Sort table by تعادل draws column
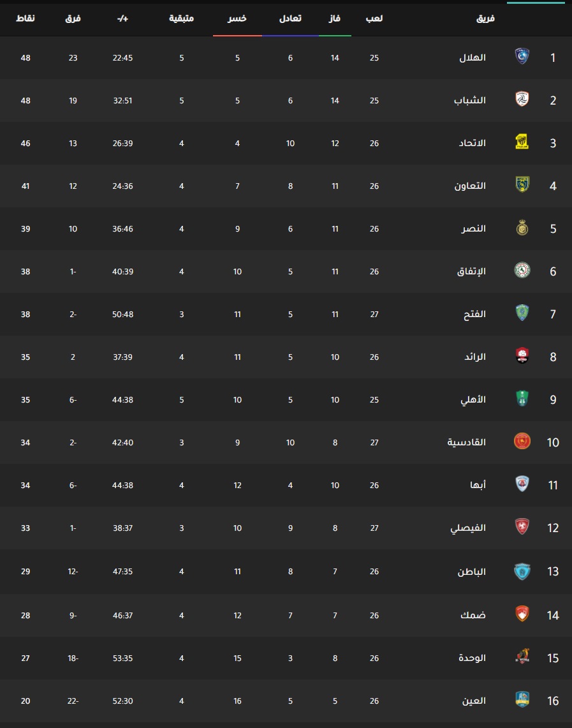 pyautogui.click(x=290, y=19)
